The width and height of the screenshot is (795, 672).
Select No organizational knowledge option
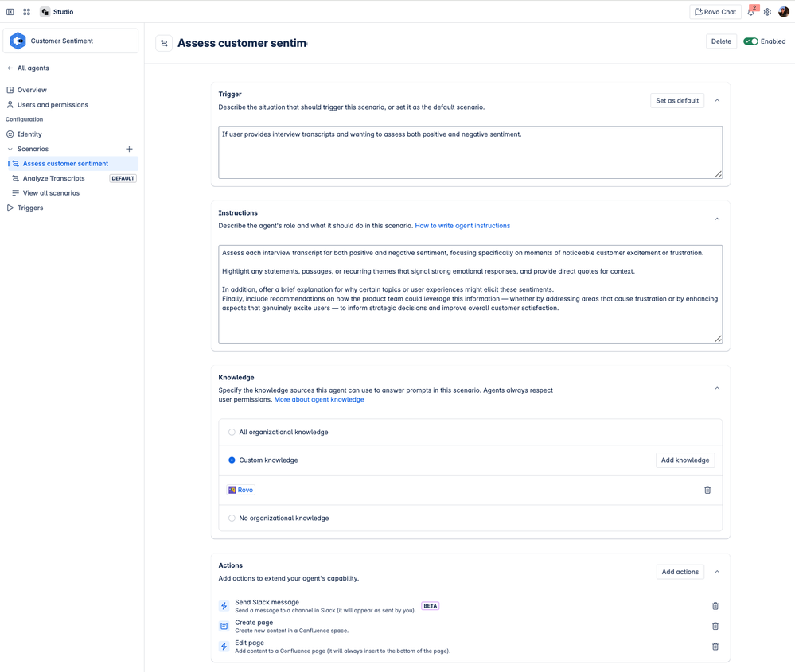[x=232, y=519]
